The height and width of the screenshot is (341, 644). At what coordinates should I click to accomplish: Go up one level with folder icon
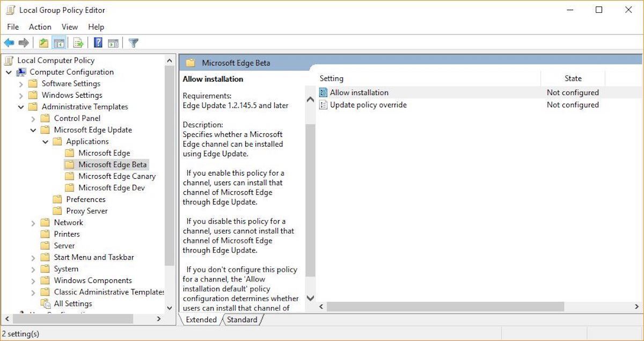coord(44,43)
